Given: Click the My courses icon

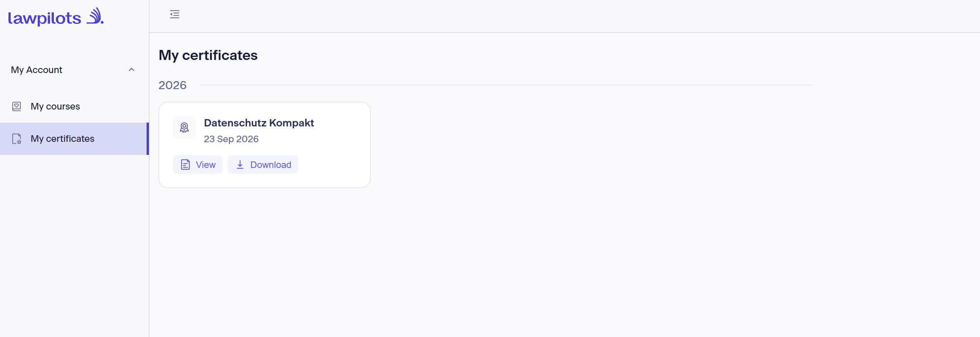Looking at the screenshot, I should (17, 106).
